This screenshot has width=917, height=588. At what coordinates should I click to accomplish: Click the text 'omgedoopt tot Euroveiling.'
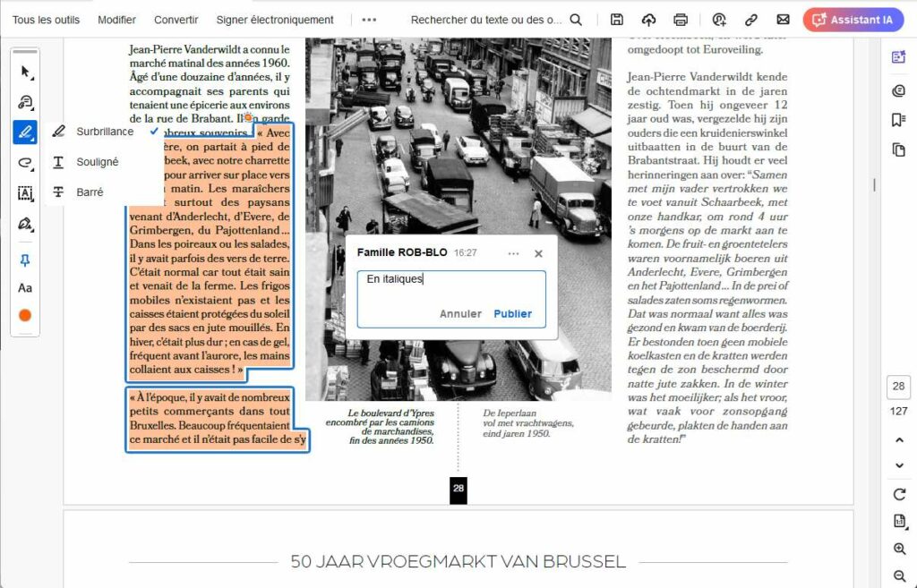click(695, 50)
